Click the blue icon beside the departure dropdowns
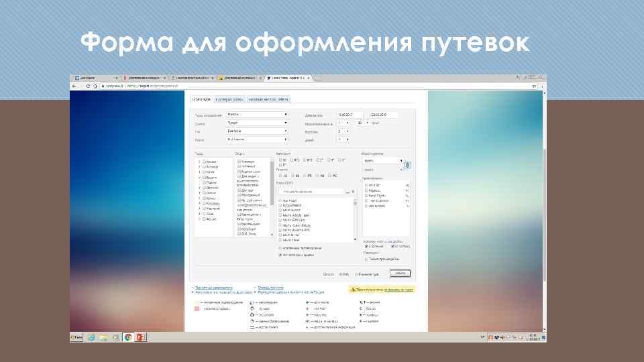This screenshot has width=644, height=362. pos(407,165)
